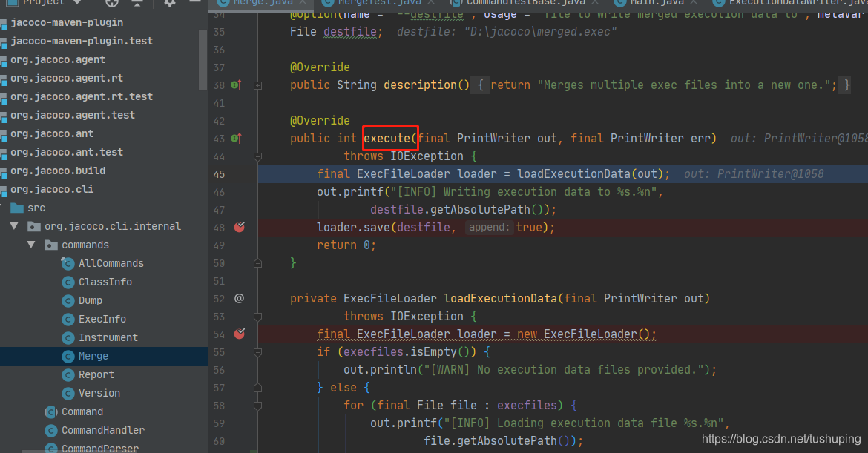Viewport: 868px width, 453px height.
Task: Click @Override annotation on line 42
Action: tap(320, 121)
